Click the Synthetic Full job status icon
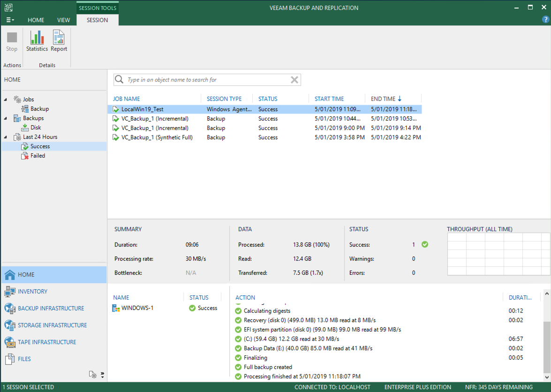The width and height of the screenshot is (551, 392). coord(116,137)
